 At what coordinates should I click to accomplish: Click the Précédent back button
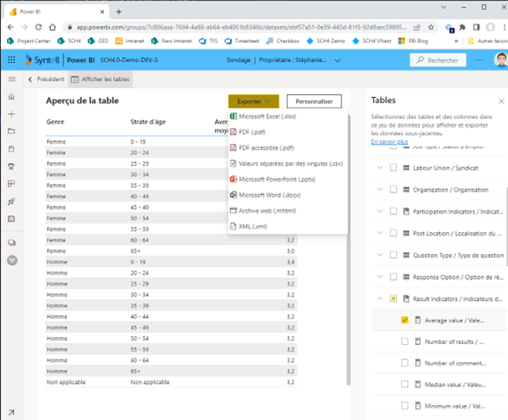tap(46, 79)
